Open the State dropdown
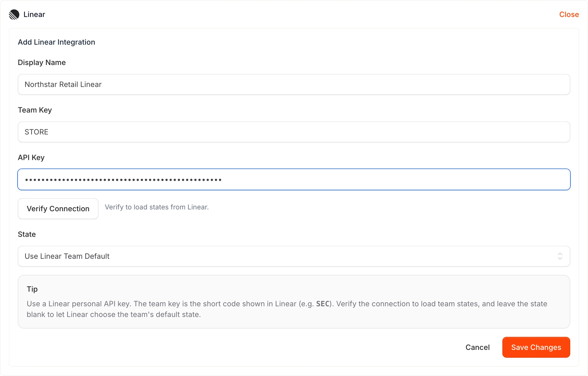This screenshot has width=588, height=376. (x=294, y=256)
